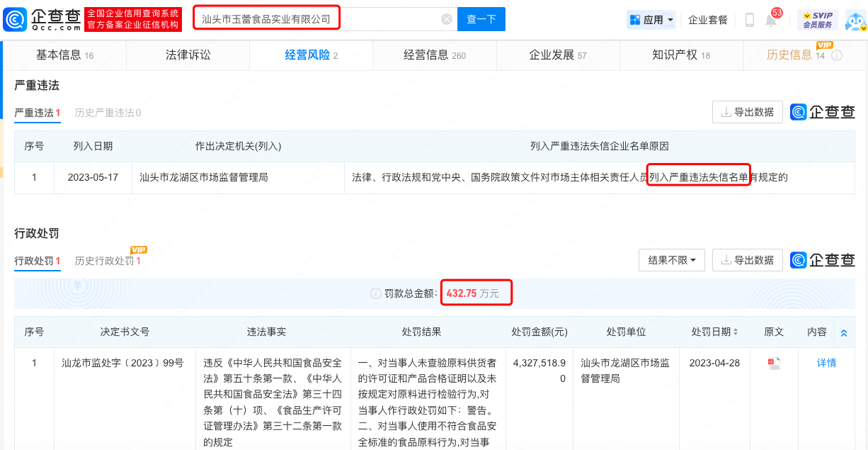The image size is (868, 450).
Task: Open the PDF original document icon
Action: tap(774, 364)
